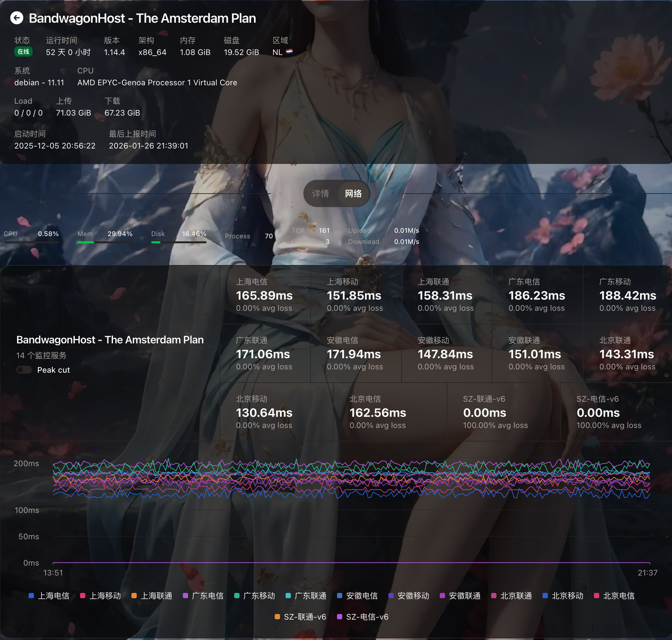Select the 北京移动 130.64ms monitor card
This screenshot has width=672, height=640.
[x=276, y=412]
